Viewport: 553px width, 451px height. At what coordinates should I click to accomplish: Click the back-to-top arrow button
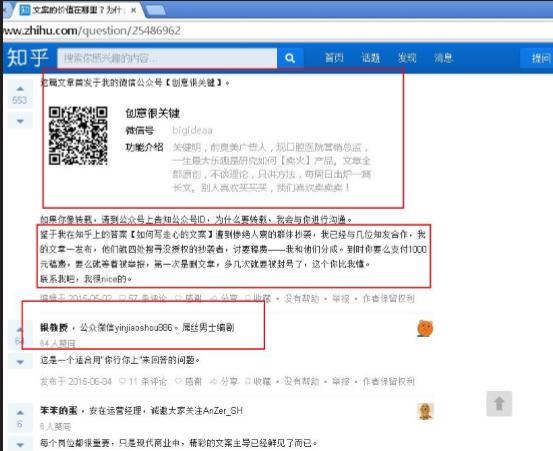pos(499,403)
